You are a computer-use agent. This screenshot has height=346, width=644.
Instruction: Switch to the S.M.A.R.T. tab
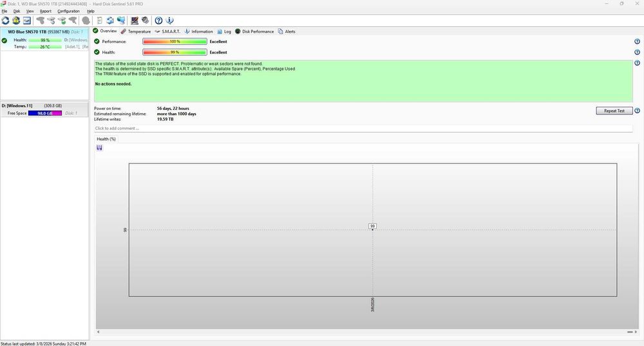click(x=167, y=32)
